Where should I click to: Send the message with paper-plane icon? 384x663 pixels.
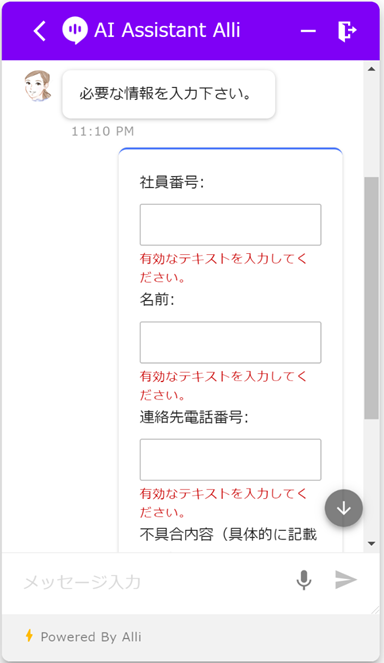tap(346, 579)
